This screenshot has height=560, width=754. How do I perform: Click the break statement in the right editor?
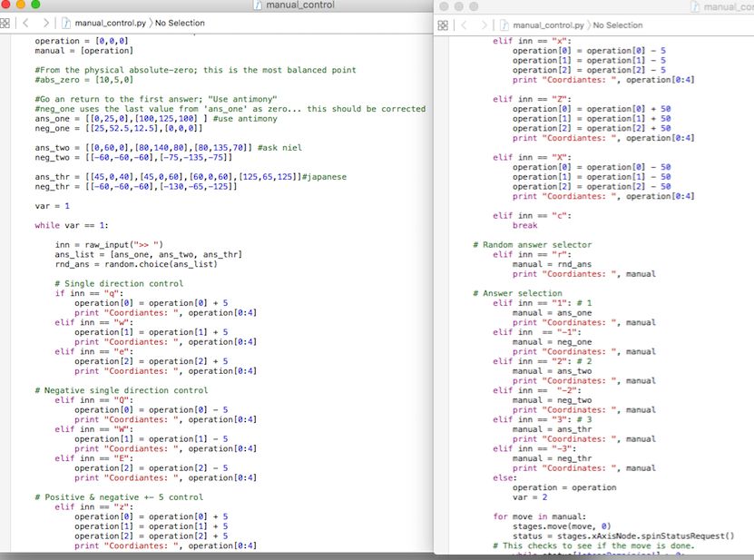pos(524,224)
